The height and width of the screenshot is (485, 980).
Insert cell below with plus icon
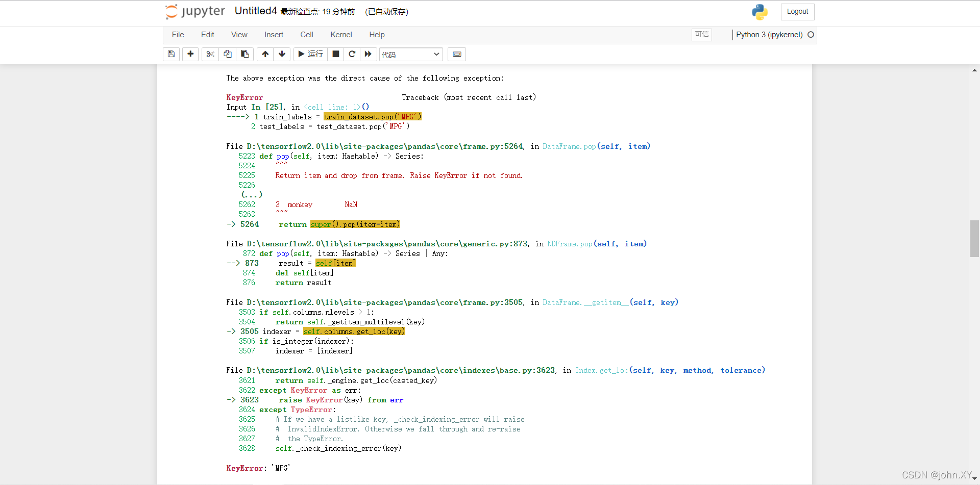point(190,54)
